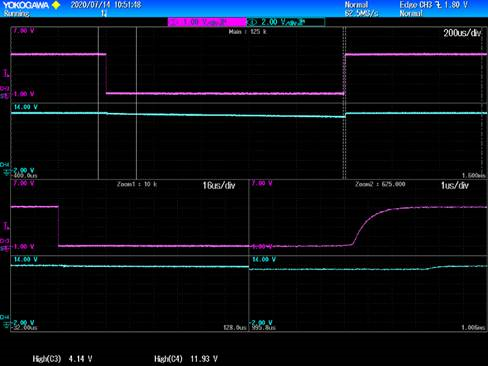Select the trigger position marker in top bar

point(104,13)
